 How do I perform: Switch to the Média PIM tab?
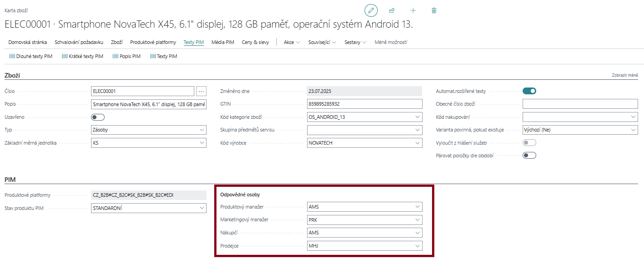223,42
